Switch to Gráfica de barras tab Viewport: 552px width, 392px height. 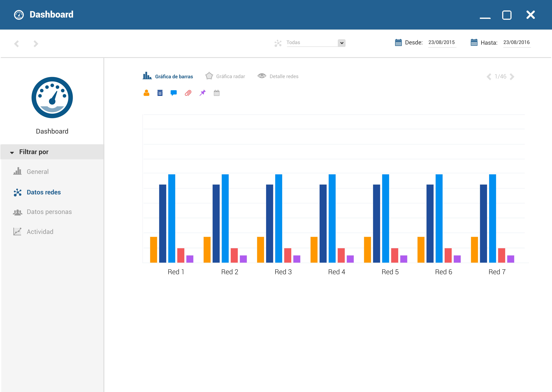168,76
